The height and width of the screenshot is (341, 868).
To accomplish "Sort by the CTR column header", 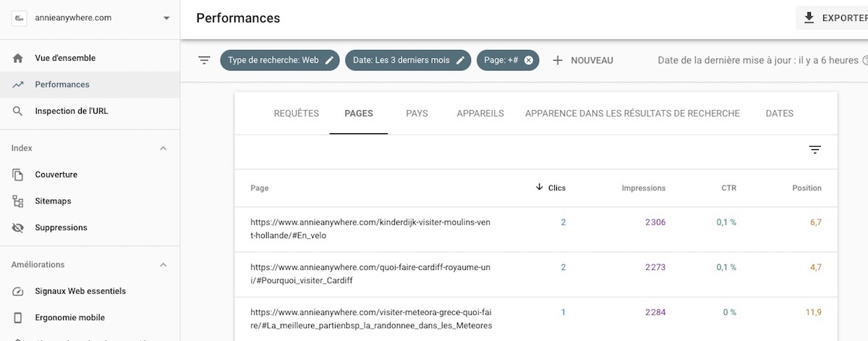I will (x=729, y=188).
